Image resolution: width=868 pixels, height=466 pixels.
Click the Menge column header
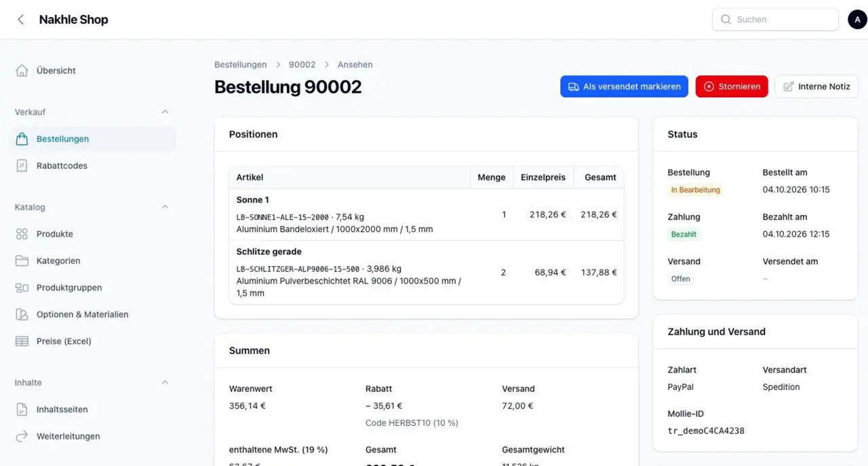point(492,177)
